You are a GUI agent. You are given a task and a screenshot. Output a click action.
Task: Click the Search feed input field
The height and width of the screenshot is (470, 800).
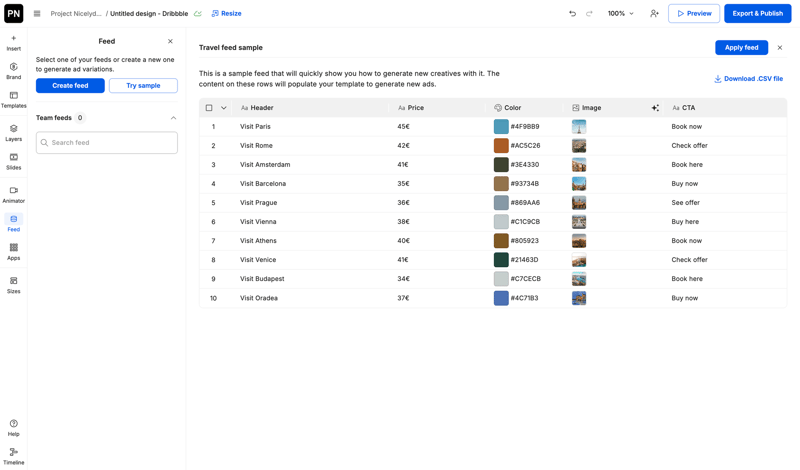[107, 143]
